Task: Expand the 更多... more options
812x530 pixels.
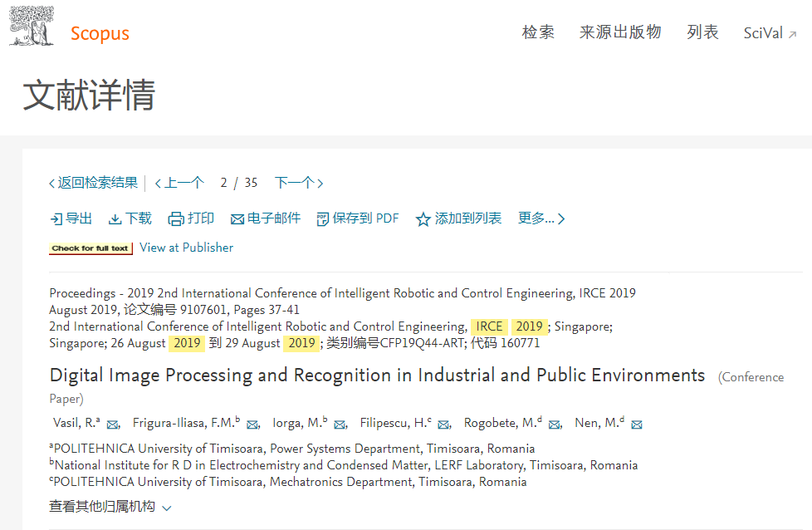Action: (541, 218)
